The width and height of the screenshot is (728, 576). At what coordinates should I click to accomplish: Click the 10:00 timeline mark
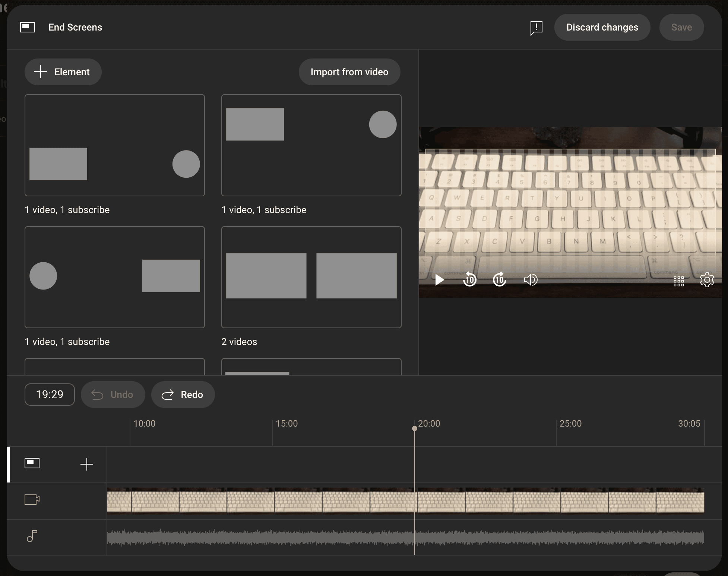point(145,424)
